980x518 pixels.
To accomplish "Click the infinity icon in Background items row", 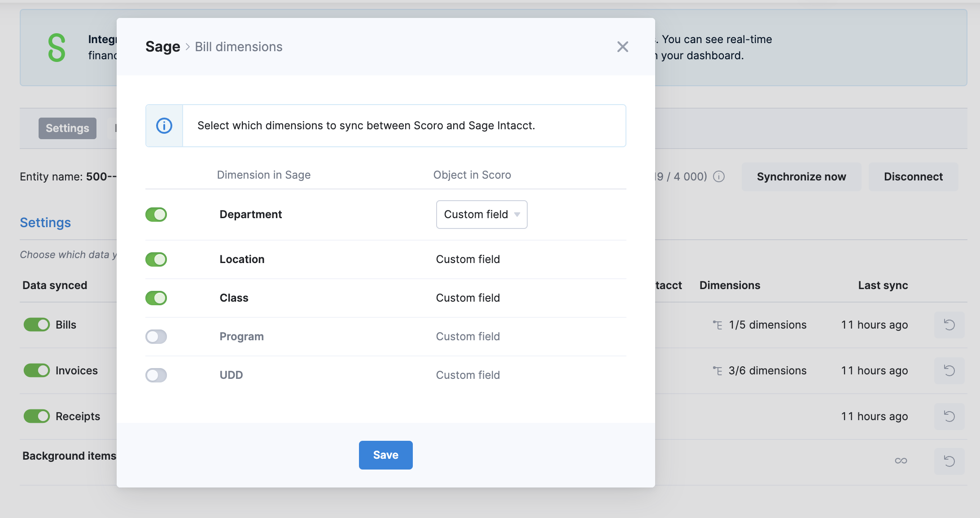I will pos(901,461).
